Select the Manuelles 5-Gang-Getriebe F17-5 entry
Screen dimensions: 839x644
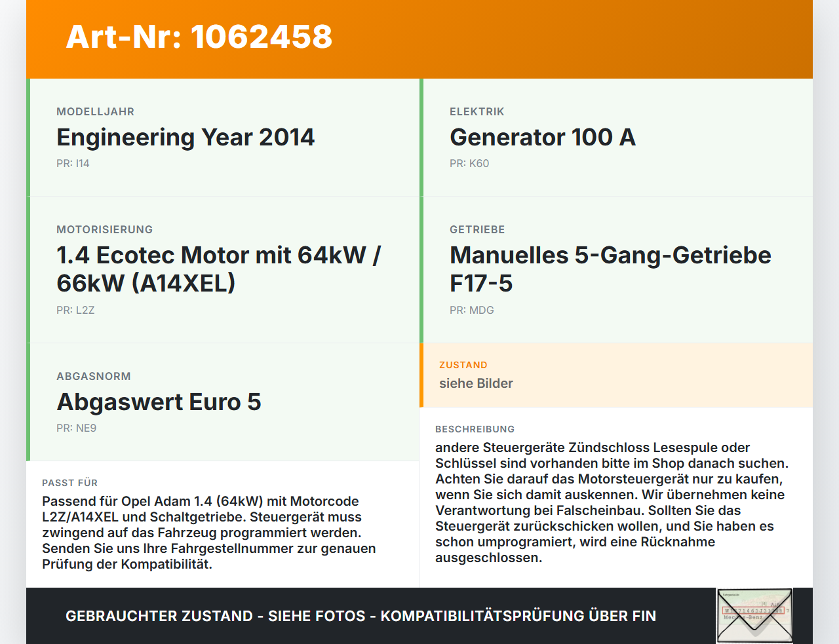click(610, 269)
